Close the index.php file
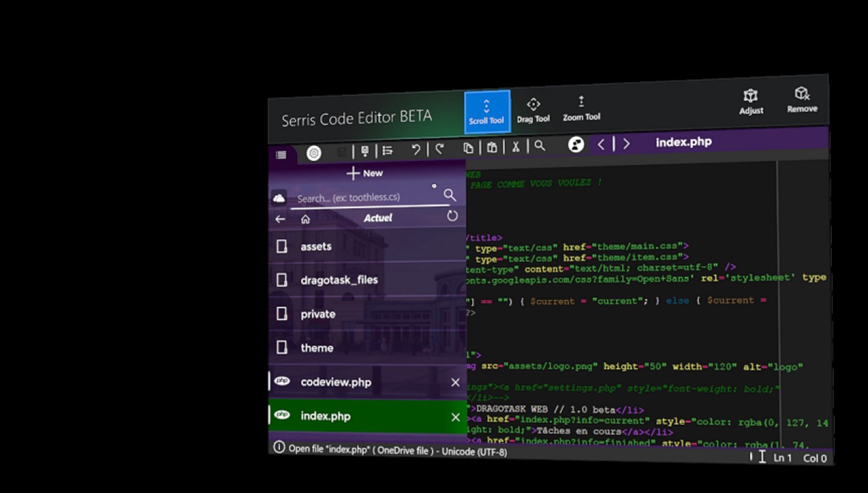The width and height of the screenshot is (868, 493). (455, 417)
